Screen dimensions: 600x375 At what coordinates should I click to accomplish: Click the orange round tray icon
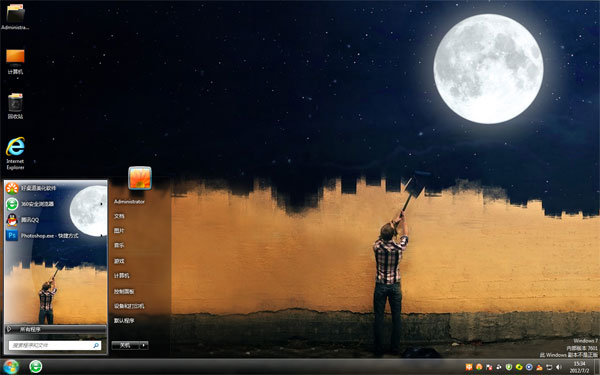coord(479,367)
